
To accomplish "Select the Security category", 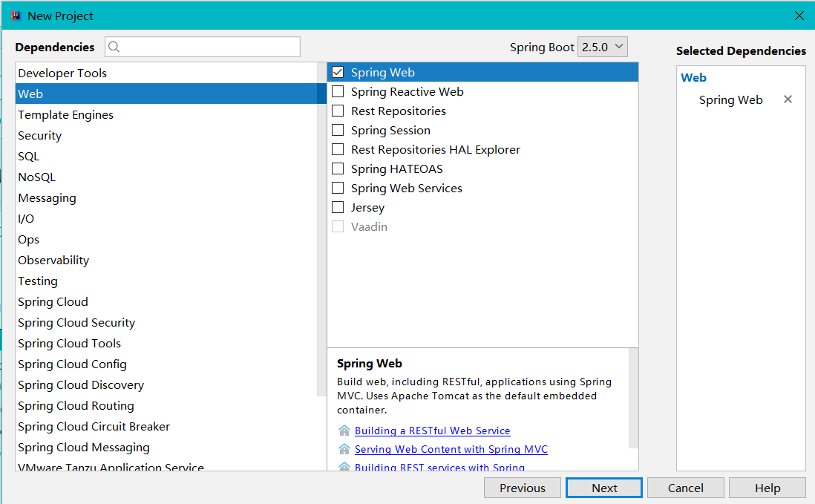I will pos(166,135).
